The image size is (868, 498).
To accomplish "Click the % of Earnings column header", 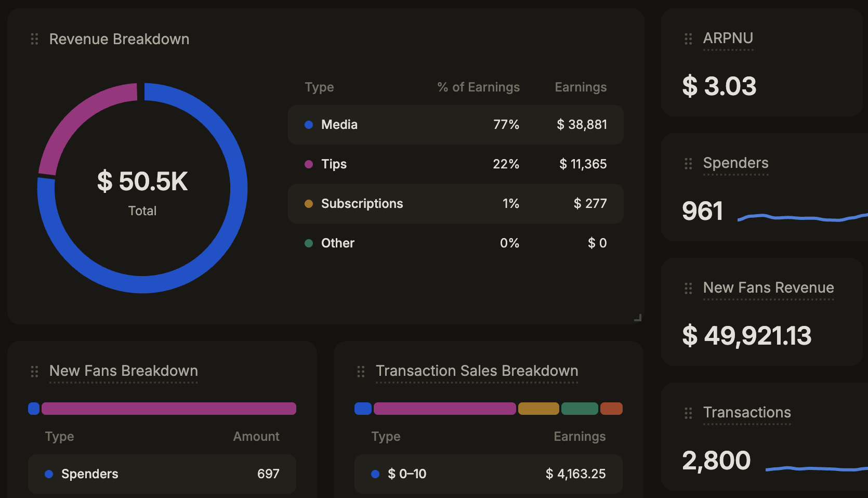I will click(478, 87).
